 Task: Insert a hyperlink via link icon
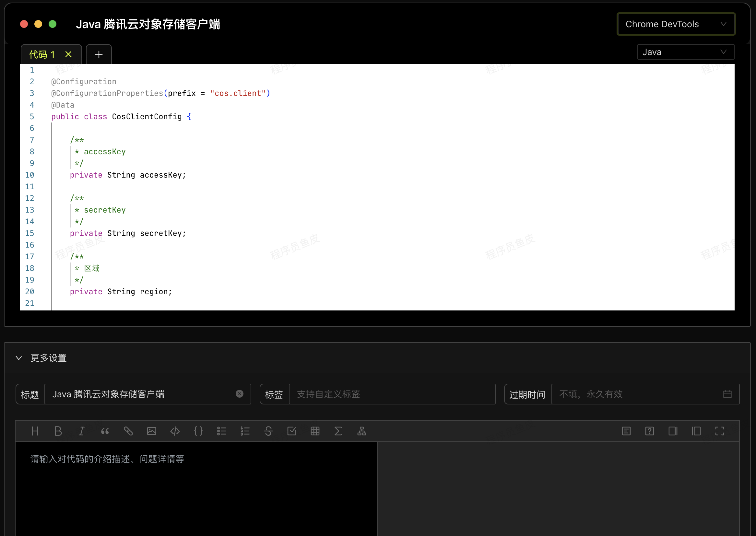[x=128, y=431]
